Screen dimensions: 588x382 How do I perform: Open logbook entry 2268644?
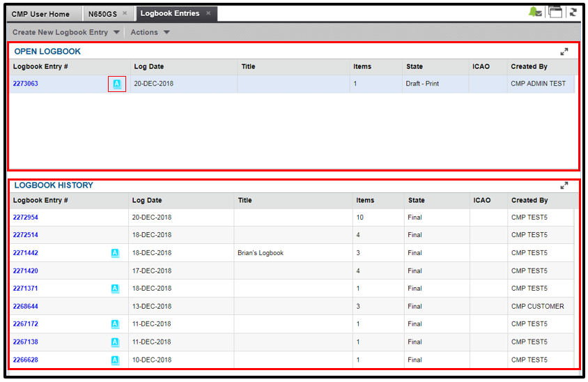click(x=26, y=307)
